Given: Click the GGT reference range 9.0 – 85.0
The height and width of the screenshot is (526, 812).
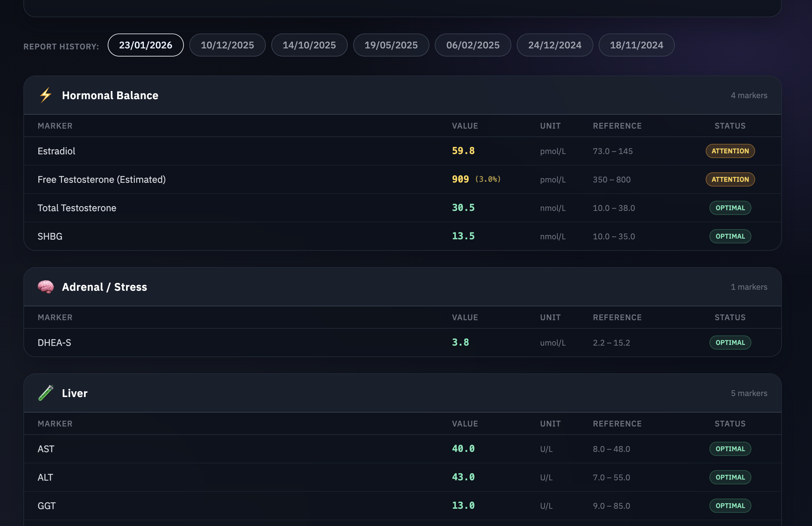Looking at the screenshot, I should click(x=612, y=506).
